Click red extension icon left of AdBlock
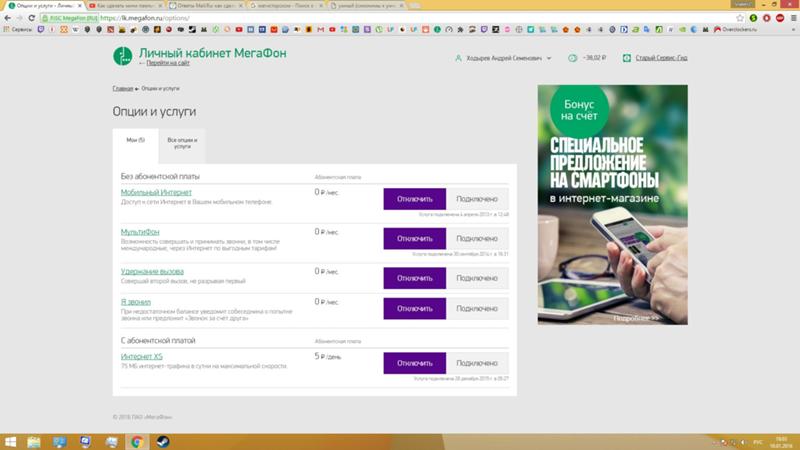This screenshot has width=800, height=450. pos(766,18)
